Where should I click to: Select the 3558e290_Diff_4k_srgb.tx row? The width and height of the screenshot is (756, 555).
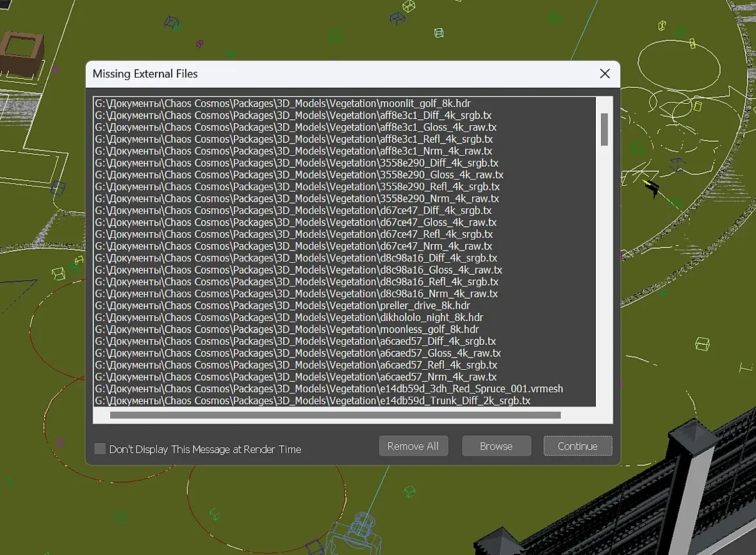345,163
